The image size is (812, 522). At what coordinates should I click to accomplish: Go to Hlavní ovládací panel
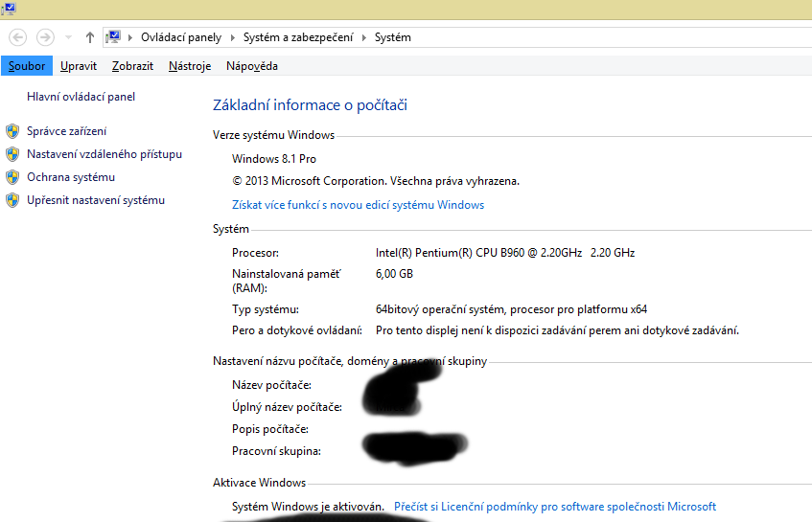pos(81,97)
